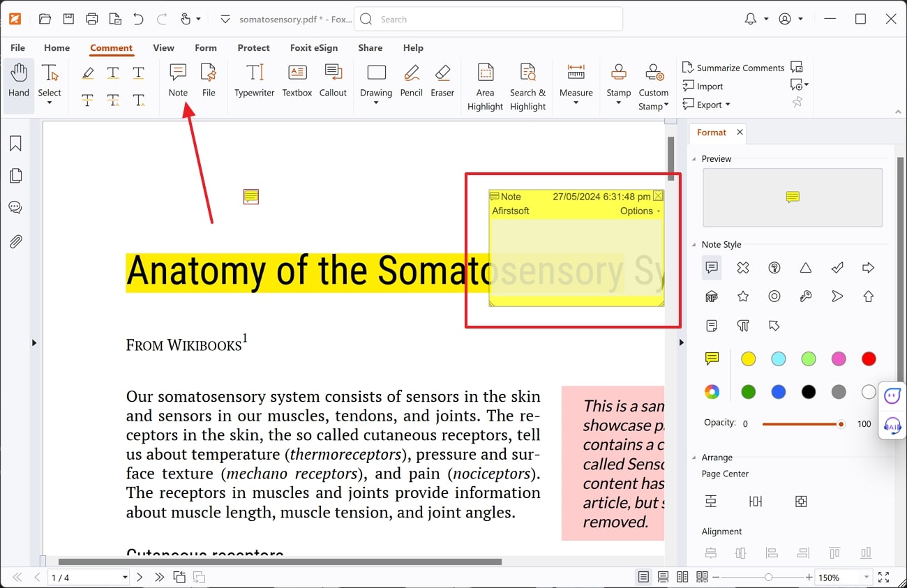Collapse the Arrange section
Image resolution: width=907 pixels, height=588 pixels.
coord(694,458)
